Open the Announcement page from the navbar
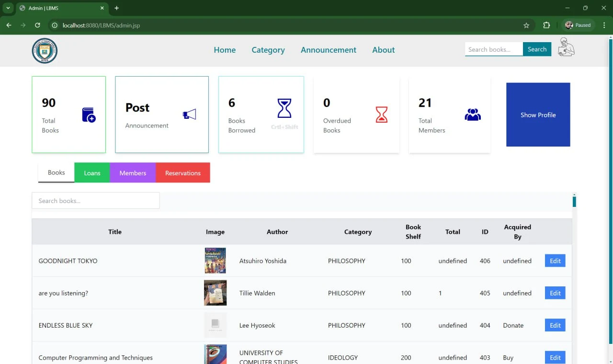This screenshot has width=613, height=364. point(328,50)
